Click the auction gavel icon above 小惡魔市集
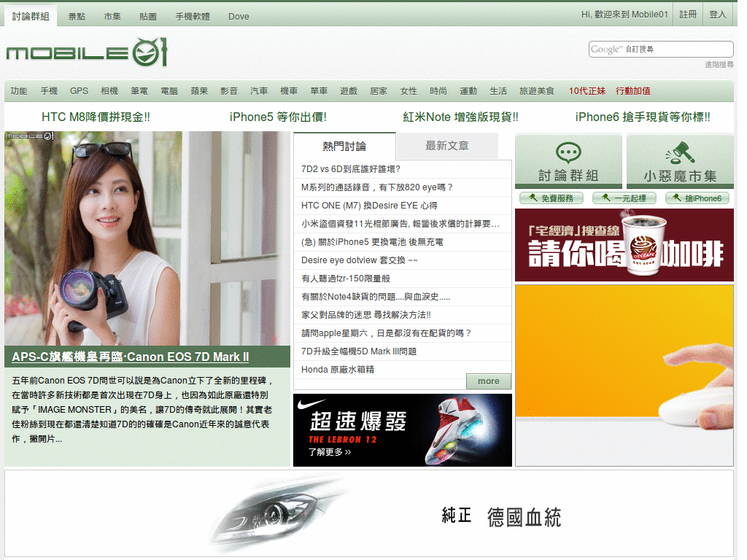Viewport: 747px width, 560px height. point(680,153)
